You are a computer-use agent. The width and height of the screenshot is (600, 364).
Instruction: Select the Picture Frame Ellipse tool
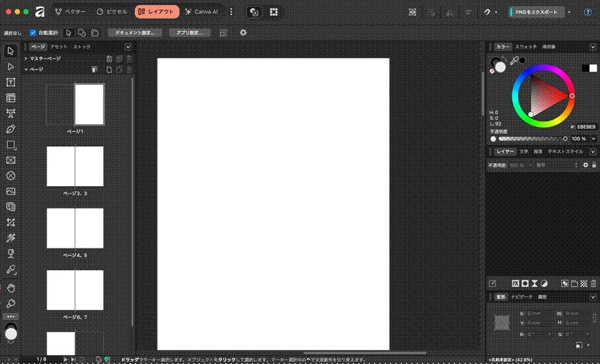pyautogui.click(x=11, y=175)
